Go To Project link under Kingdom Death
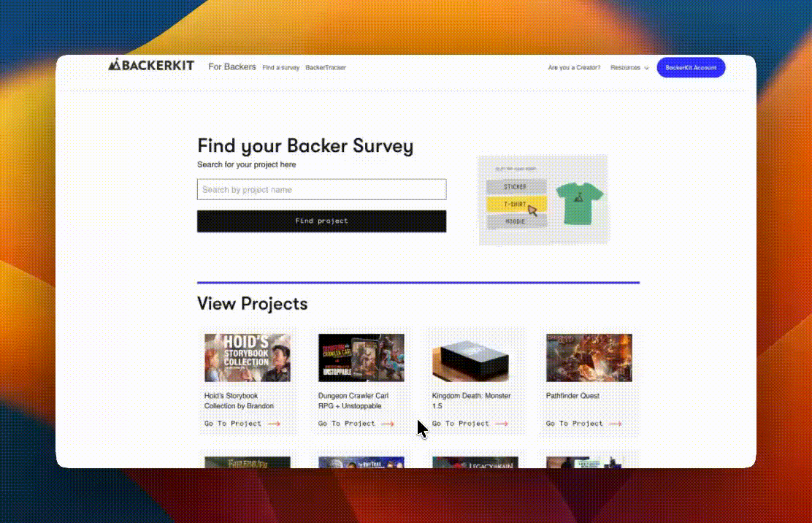The image size is (812, 523). coord(470,424)
